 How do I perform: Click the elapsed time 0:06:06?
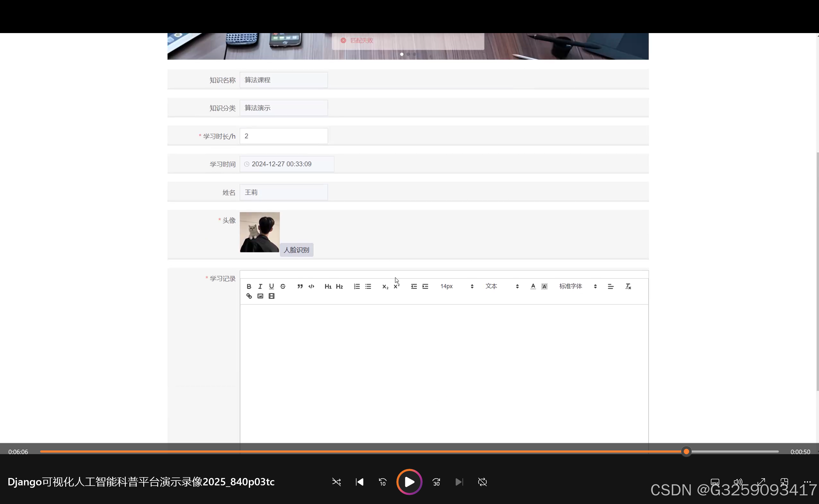click(x=18, y=452)
